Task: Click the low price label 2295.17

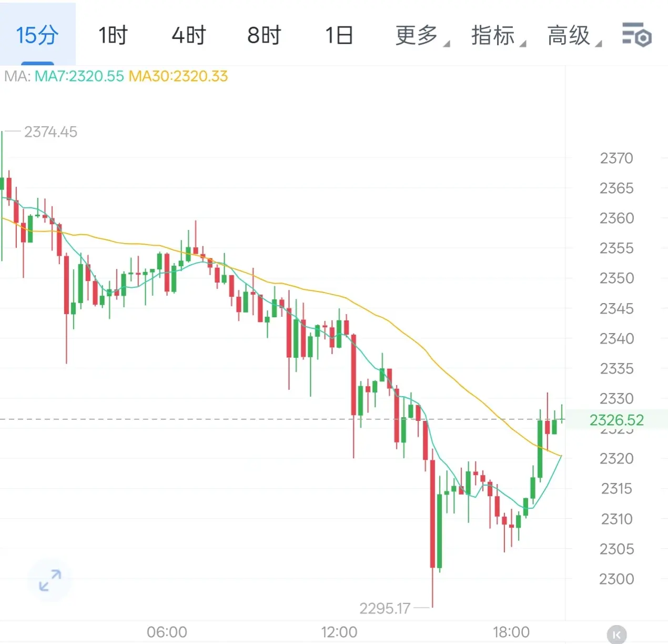Action: point(384,608)
